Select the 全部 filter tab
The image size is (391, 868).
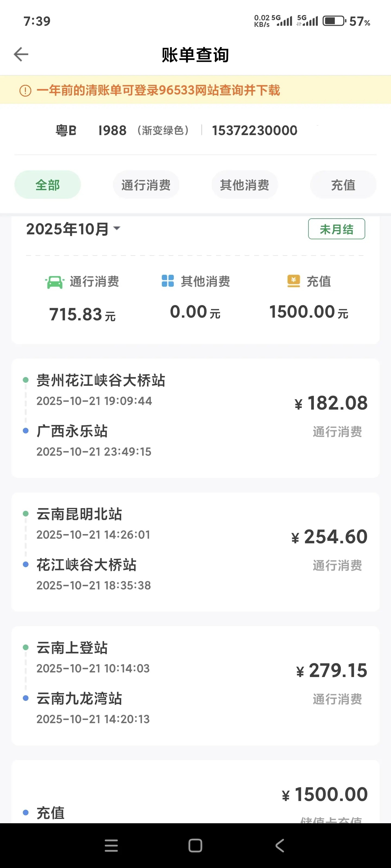[48, 185]
